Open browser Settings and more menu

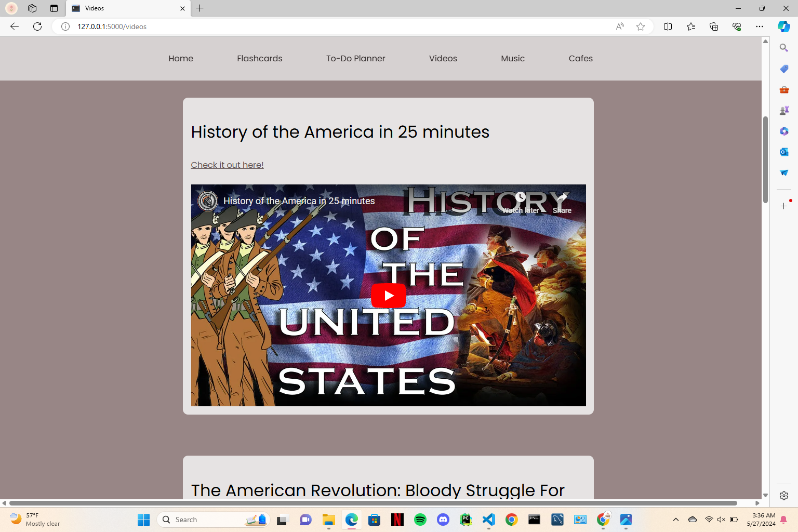point(760,26)
